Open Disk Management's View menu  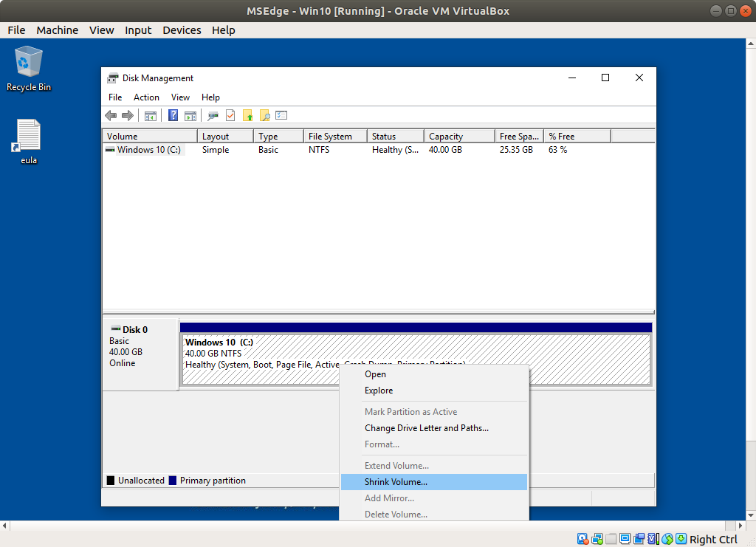click(x=180, y=97)
